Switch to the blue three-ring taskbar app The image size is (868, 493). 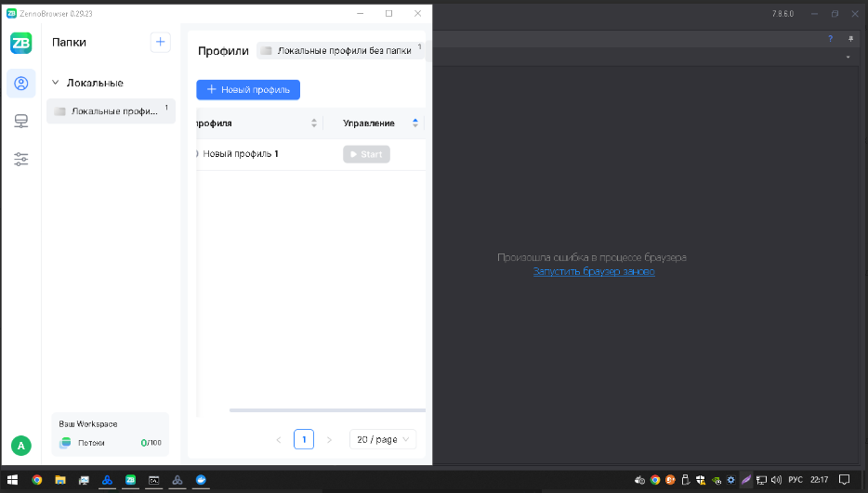point(108,480)
